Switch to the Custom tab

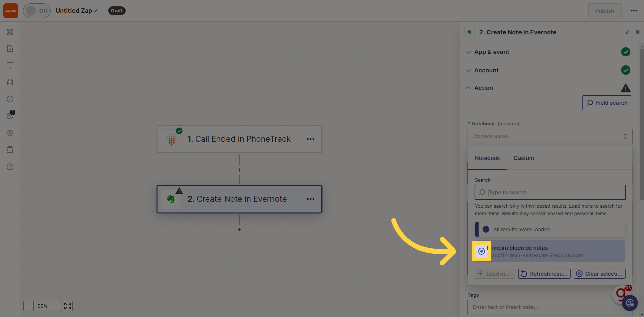tap(524, 158)
